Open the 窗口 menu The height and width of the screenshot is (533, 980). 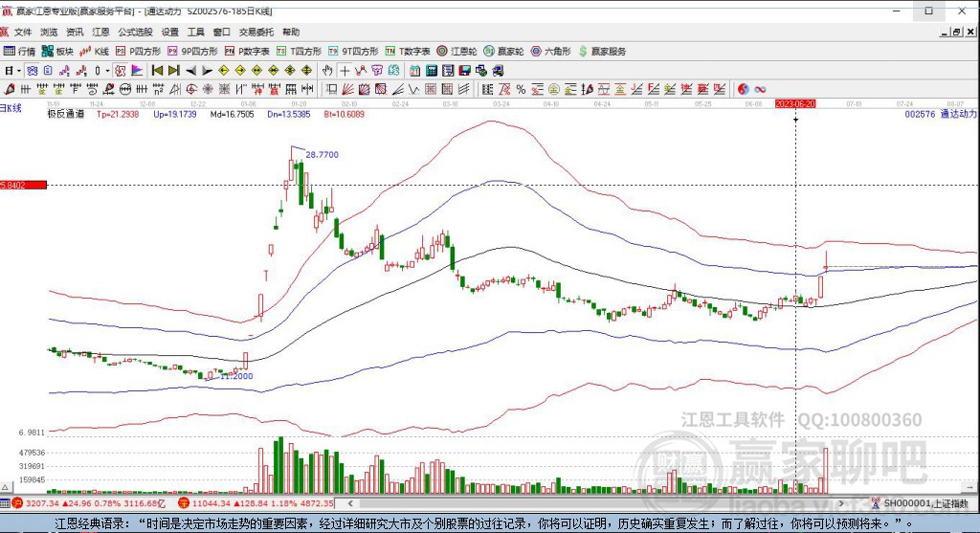click(222, 32)
